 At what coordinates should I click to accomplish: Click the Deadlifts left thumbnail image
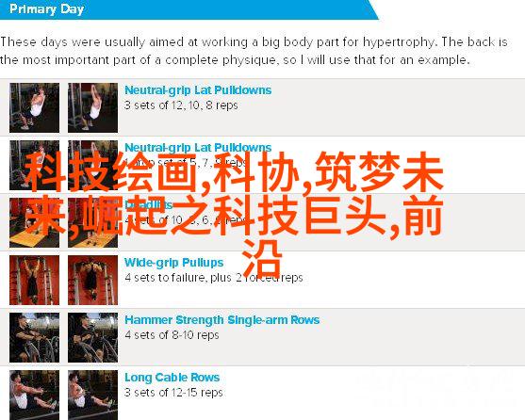coord(35,222)
